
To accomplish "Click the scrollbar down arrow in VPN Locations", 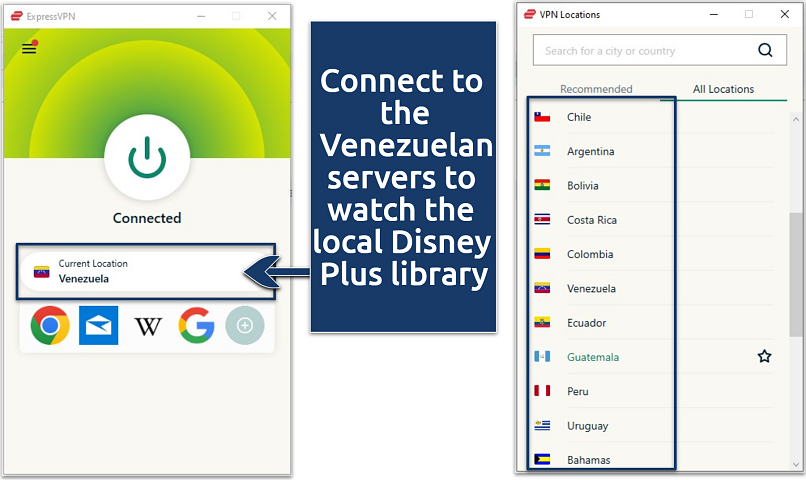I will [x=796, y=465].
